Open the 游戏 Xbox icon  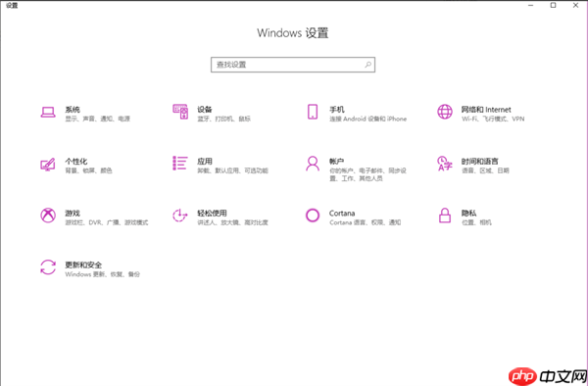point(48,216)
